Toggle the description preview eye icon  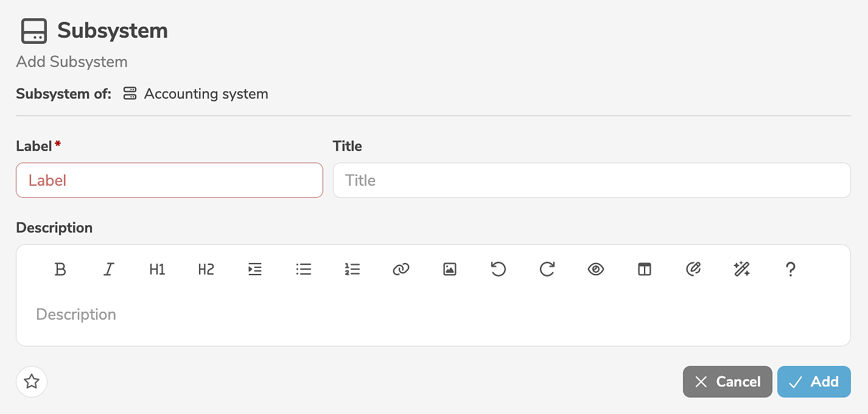[596, 269]
